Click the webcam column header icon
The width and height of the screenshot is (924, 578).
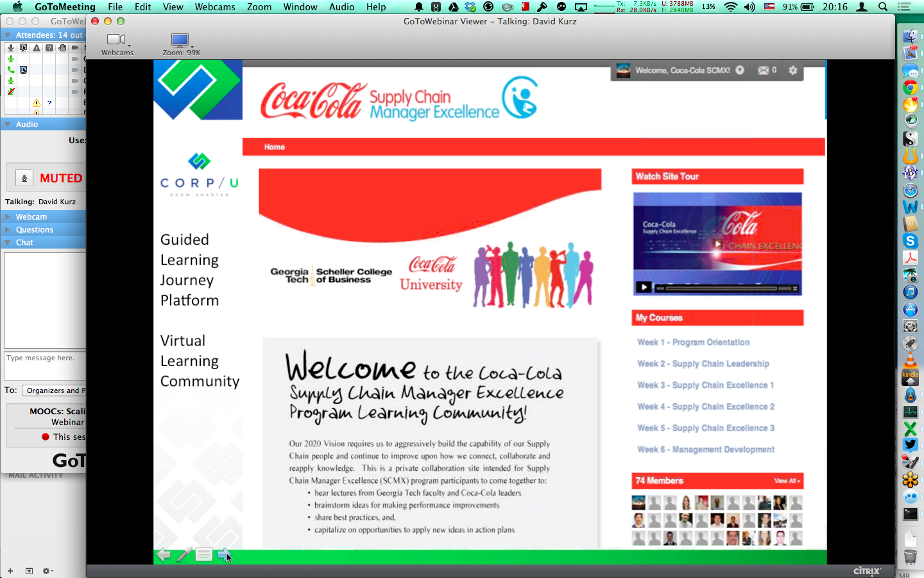[75, 48]
